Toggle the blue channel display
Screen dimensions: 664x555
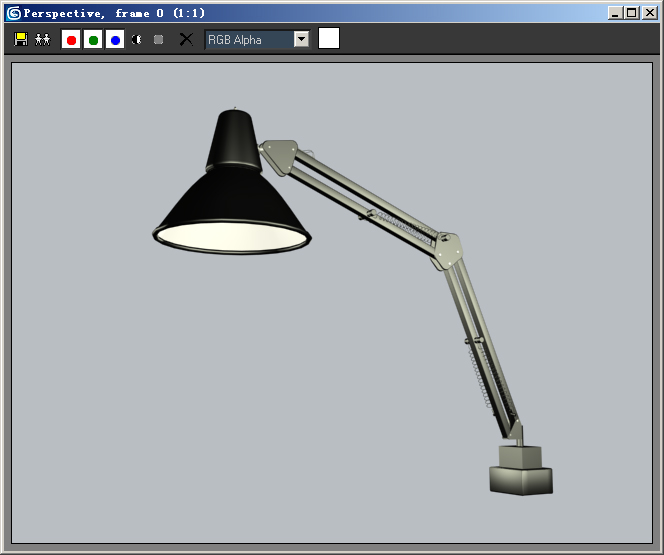tap(115, 39)
